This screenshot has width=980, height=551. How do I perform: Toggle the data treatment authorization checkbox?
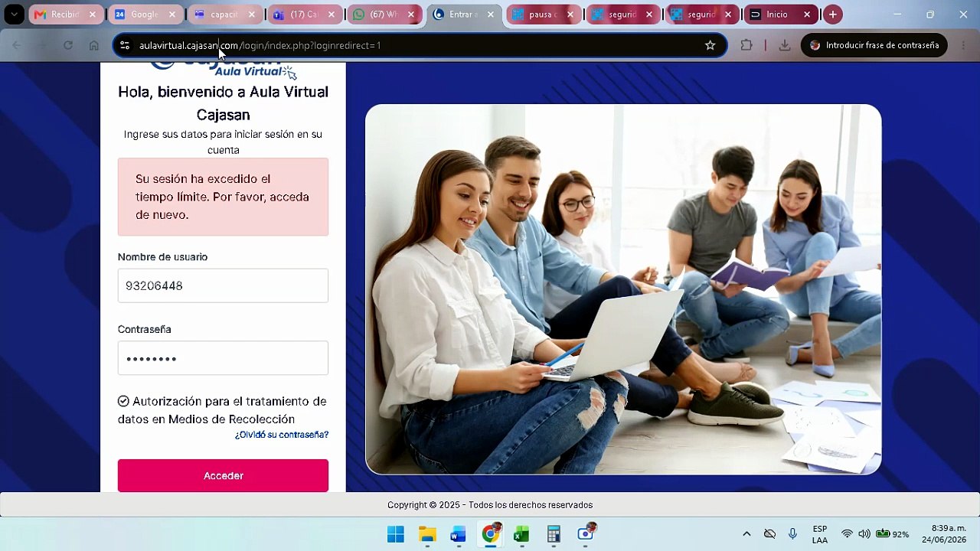click(x=123, y=401)
